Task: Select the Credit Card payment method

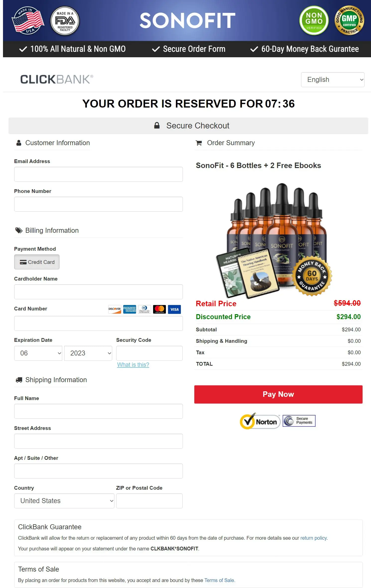Action: pyautogui.click(x=37, y=262)
